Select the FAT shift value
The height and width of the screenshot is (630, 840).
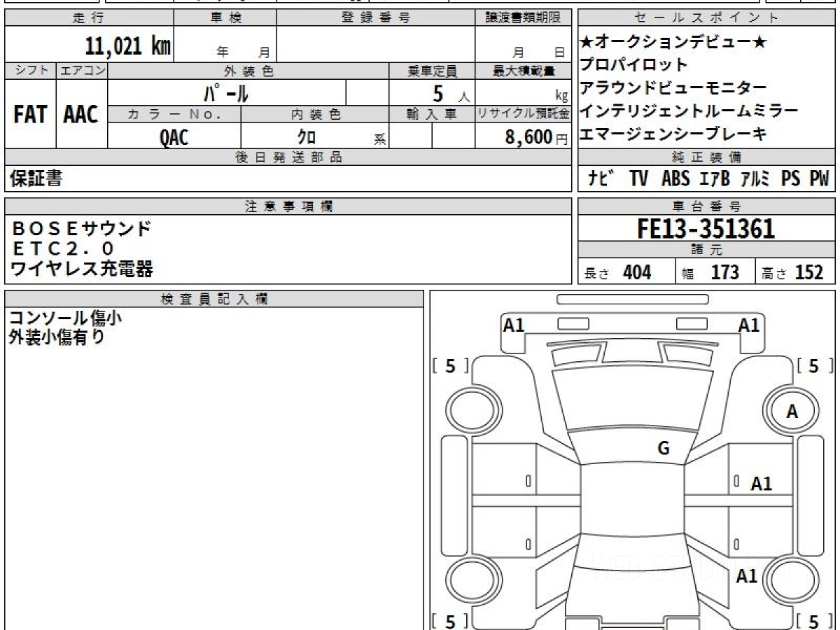pos(30,115)
